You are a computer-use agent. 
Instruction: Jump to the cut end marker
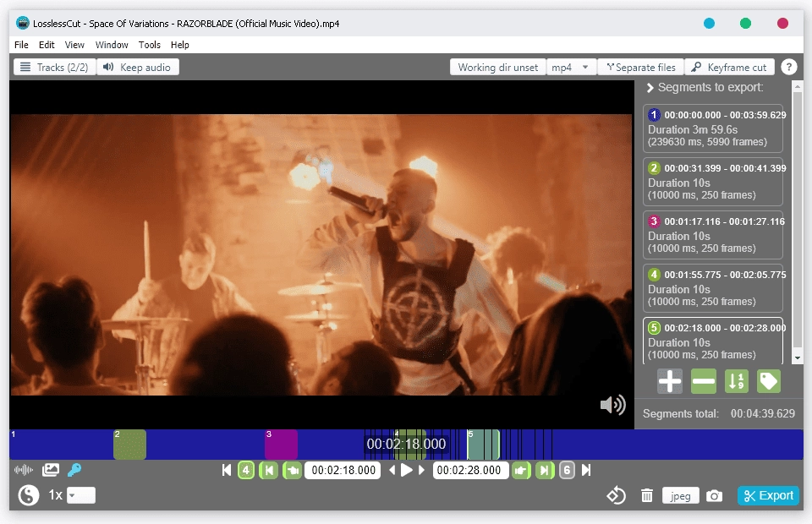pos(545,470)
